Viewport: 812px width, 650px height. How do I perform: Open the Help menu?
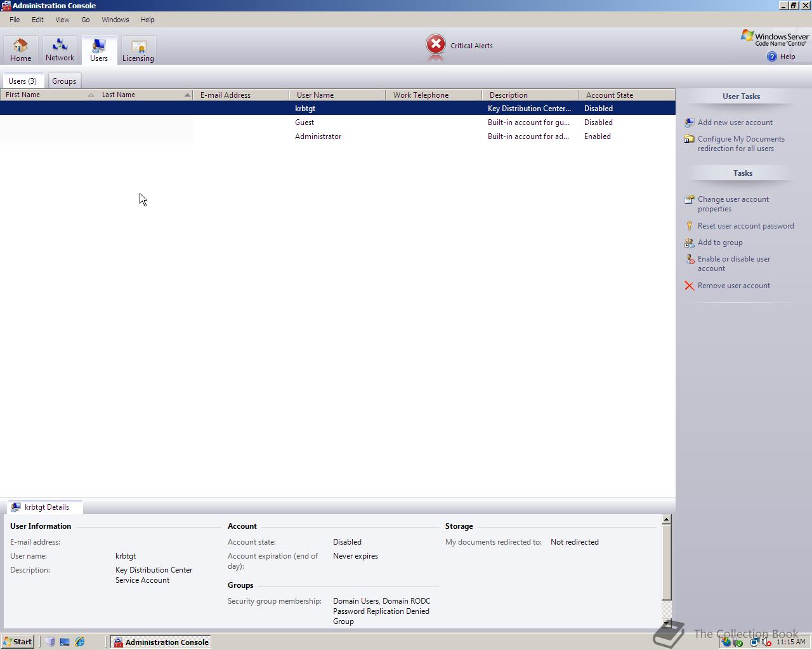148,20
